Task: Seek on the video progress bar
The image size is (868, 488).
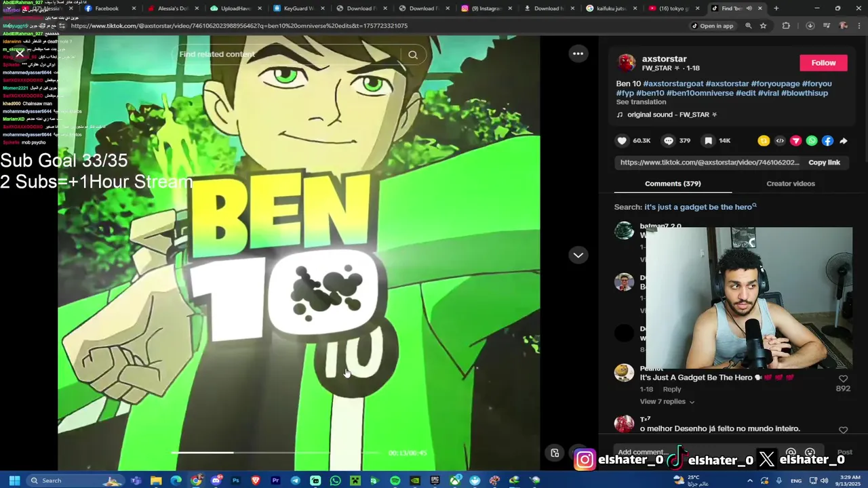Action: coord(276,453)
